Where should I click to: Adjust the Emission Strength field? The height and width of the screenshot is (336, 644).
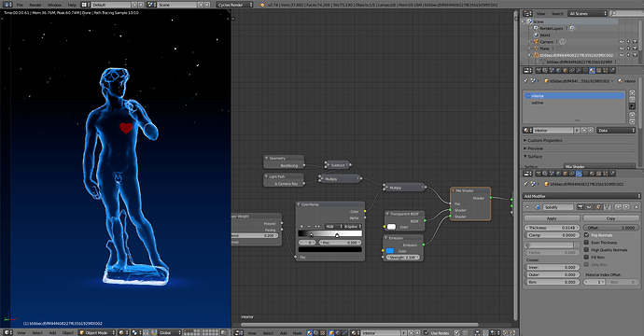(402, 258)
